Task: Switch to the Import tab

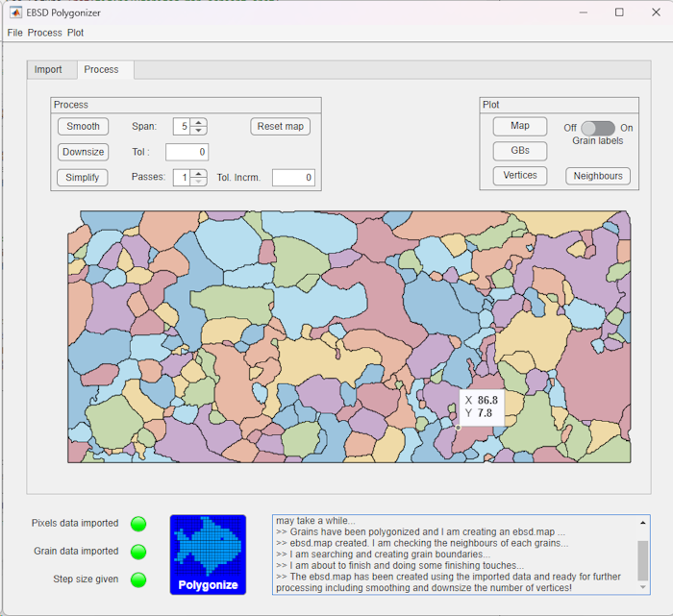Action: tap(48, 69)
